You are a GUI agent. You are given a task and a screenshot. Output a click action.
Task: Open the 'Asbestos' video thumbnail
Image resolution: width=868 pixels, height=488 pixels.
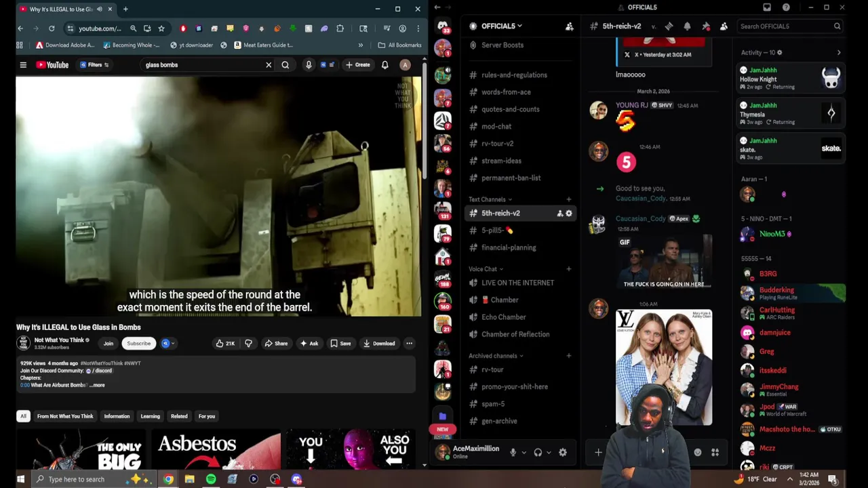tap(216, 450)
